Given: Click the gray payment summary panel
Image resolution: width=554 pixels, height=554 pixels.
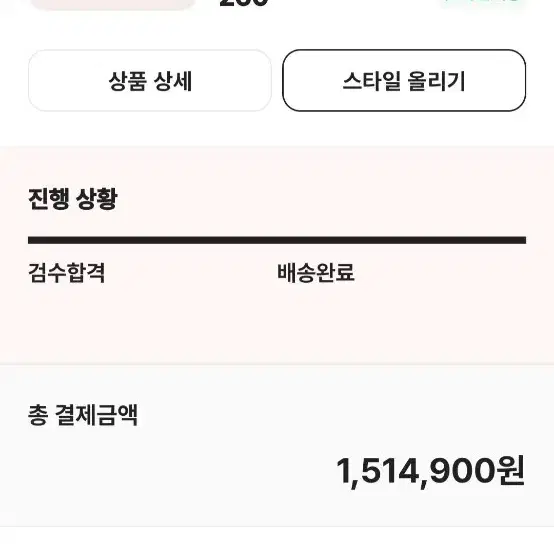Looking at the screenshot, I should click(277, 446).
